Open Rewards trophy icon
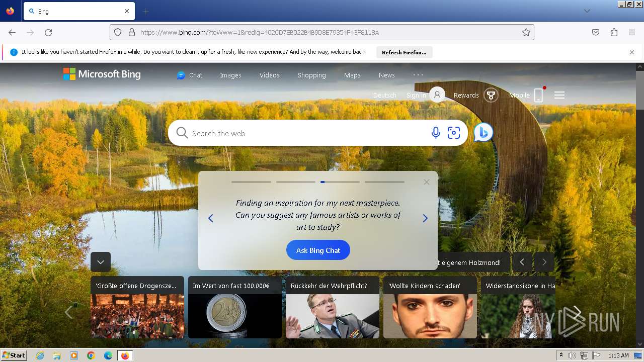 click(x=491, y=95)
